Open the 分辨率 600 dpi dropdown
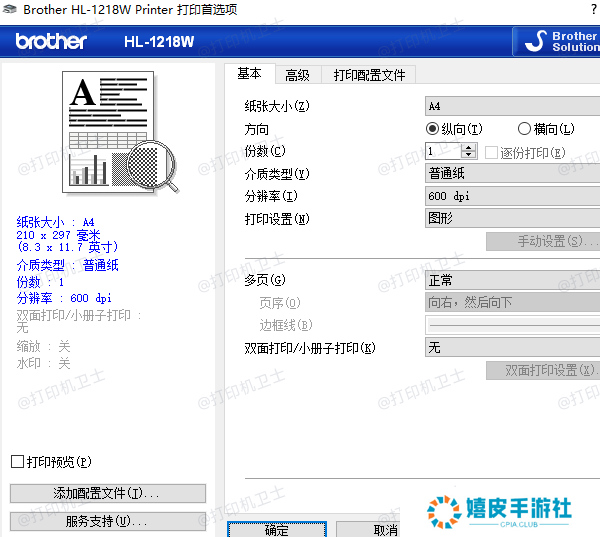Image resolution: width=600 pixels, height=537 pixels. coord(512,196)
